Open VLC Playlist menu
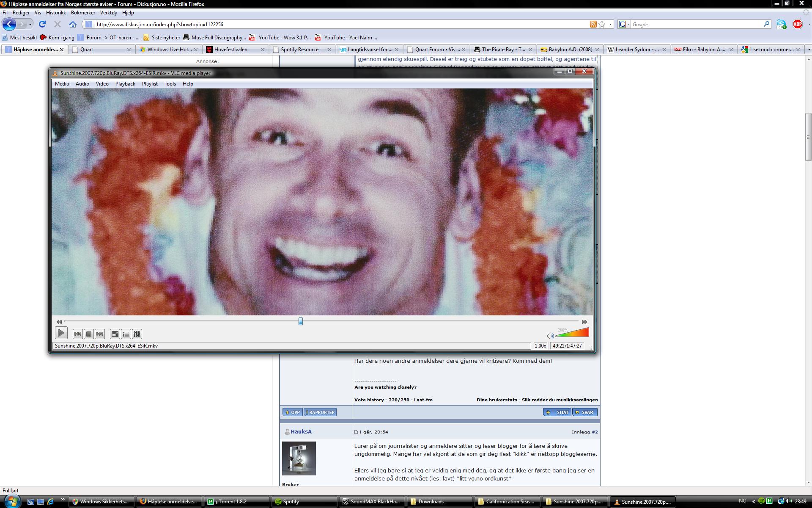 click(150, 84)
